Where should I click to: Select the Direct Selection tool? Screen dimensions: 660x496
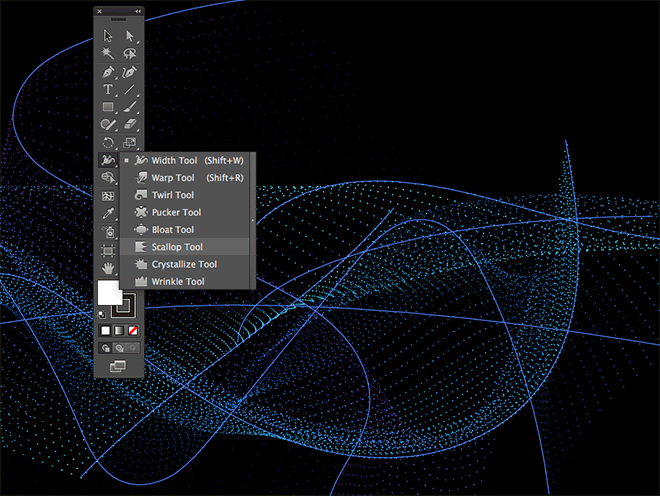click(x=130, y=36)
